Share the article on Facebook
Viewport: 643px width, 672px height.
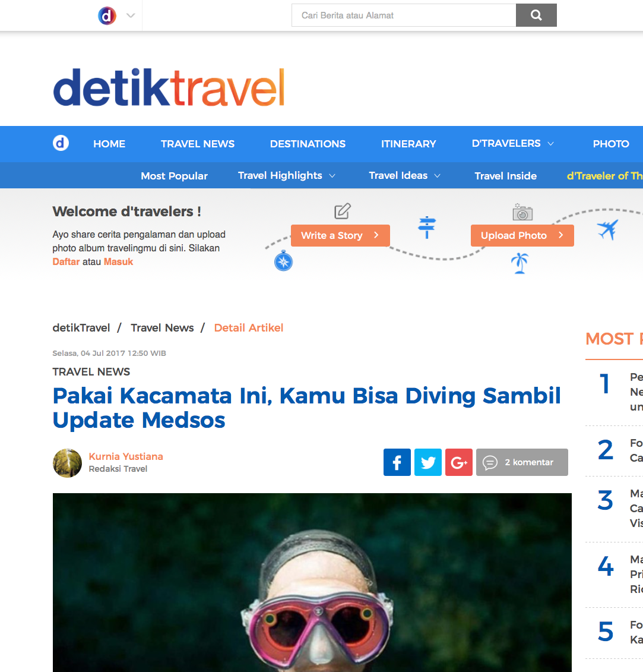point(397,462)
